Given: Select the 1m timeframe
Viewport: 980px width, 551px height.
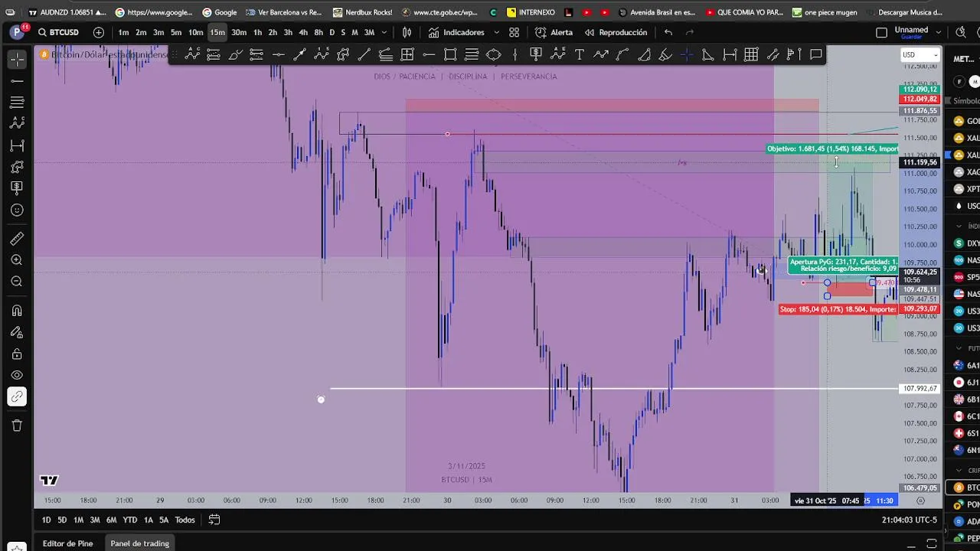Looking at the screenshot, I should [123, 32].
